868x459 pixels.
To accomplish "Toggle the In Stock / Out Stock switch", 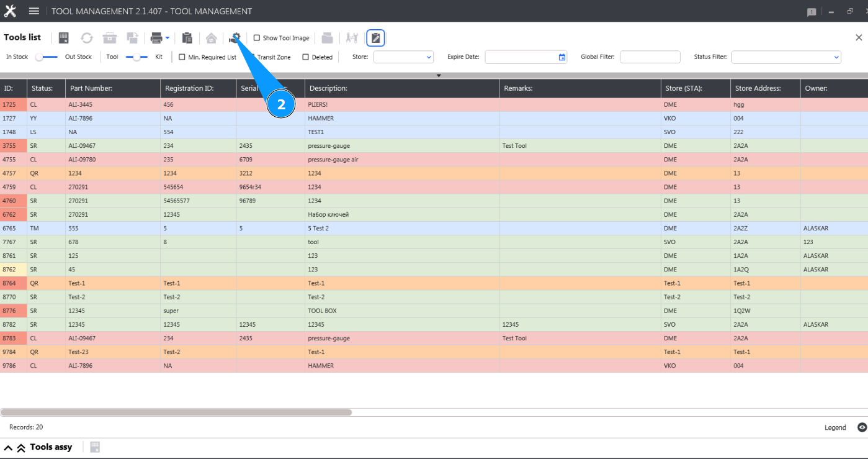I will click(x=47, y=57).
